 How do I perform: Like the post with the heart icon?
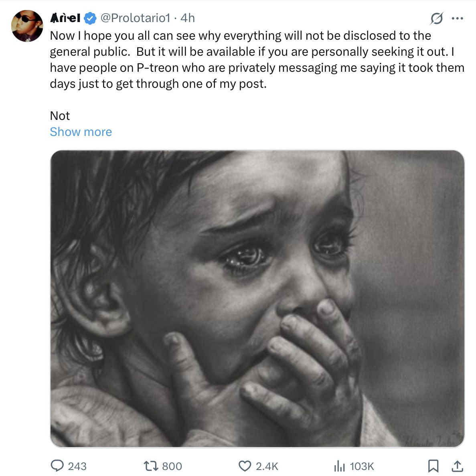click(245, 466)
